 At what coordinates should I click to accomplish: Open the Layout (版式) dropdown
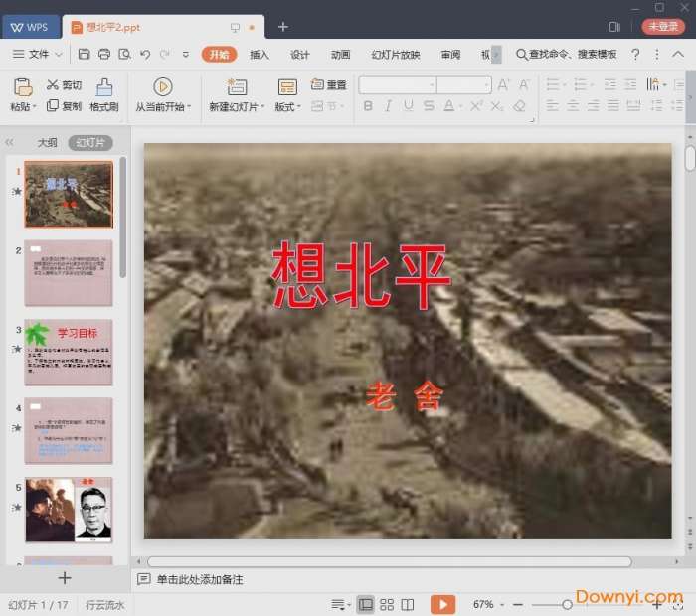tap(287, 107)
